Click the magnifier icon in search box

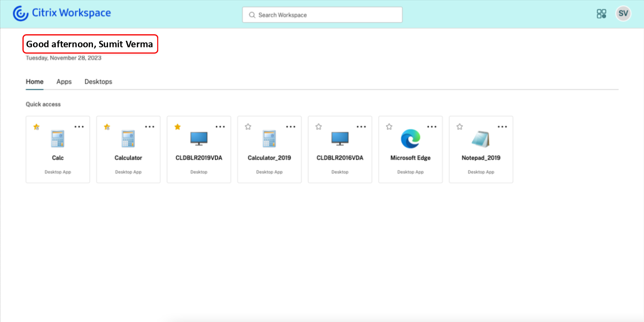(x=252, y=15)
